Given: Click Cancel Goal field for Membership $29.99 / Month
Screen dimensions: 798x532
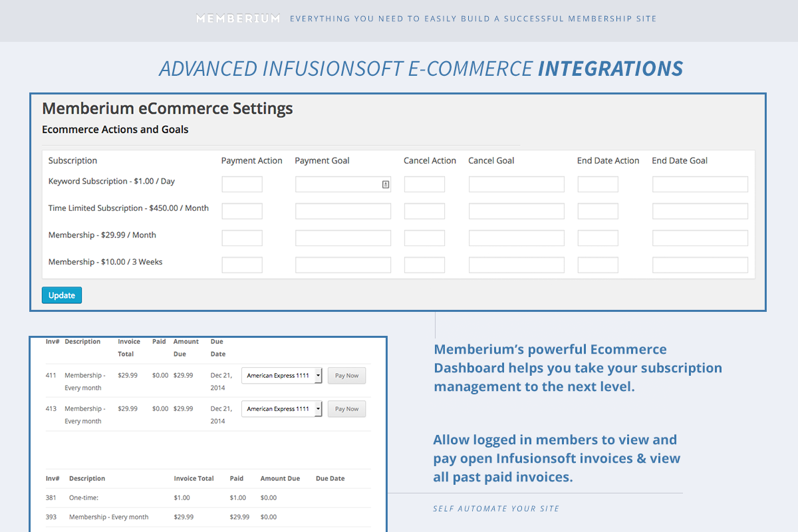Looking at the screenshot, I should [517, 238].
